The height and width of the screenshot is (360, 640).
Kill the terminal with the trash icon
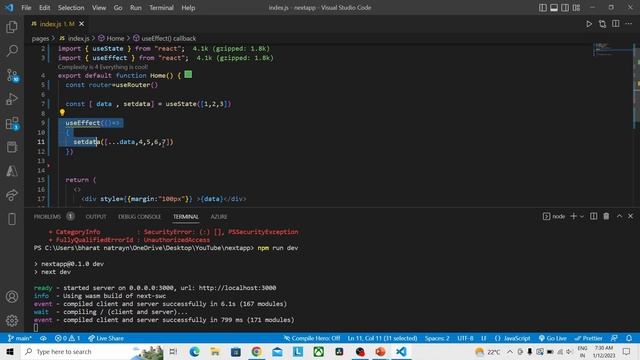606,216
